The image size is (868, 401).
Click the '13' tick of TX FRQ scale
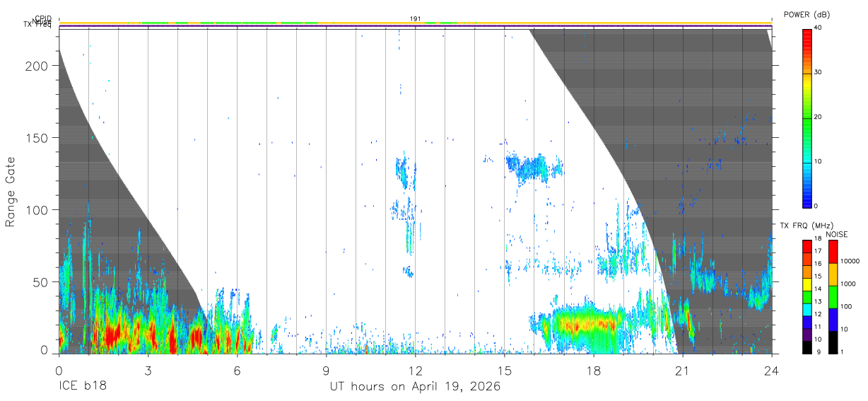coord(819,301)
